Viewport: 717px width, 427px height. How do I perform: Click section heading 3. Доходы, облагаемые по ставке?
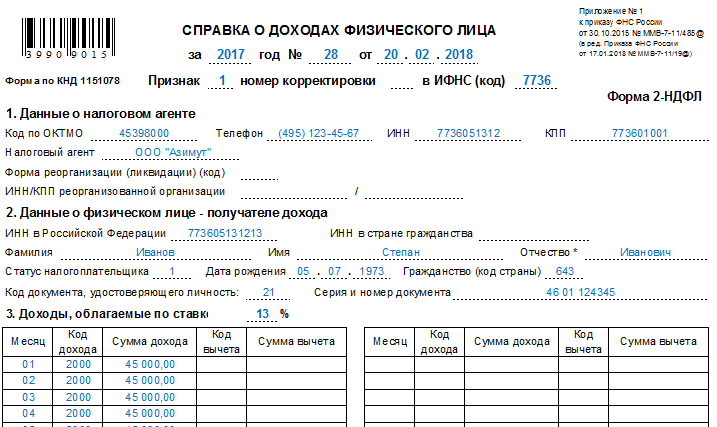click(107, 314)
